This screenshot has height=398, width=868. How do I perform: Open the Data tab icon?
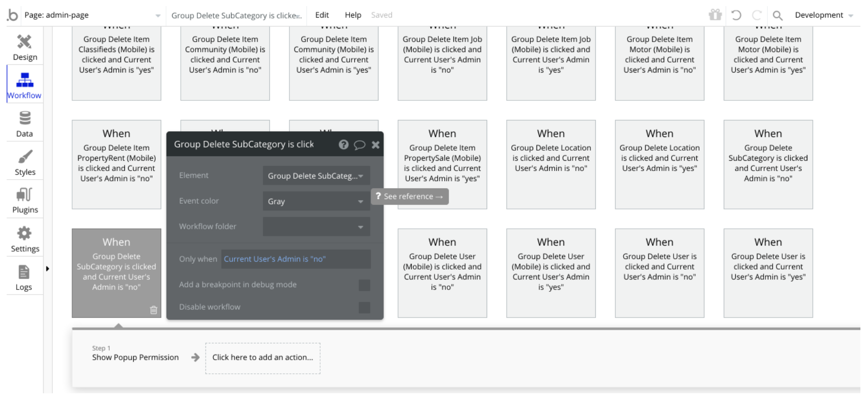point(25,118)
